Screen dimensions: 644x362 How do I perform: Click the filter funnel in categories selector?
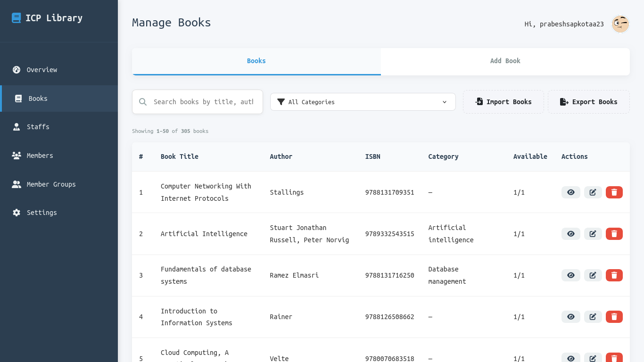281,101
